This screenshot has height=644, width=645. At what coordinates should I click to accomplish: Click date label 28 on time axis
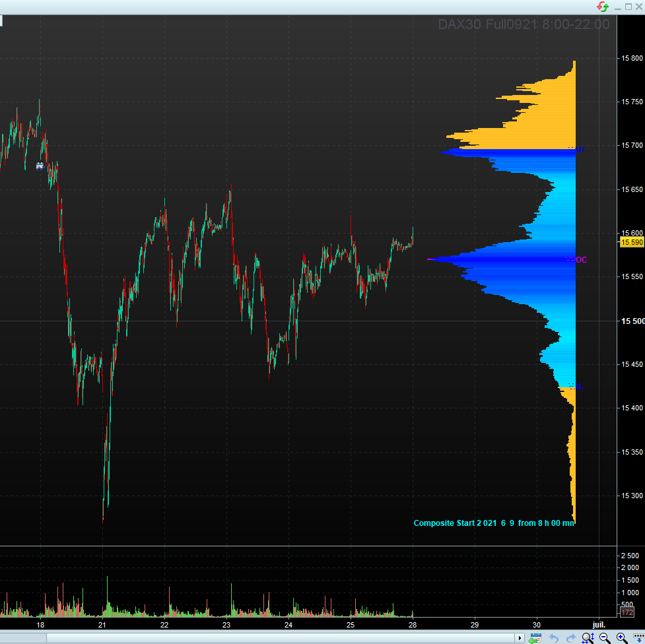(x=413, y=625)
